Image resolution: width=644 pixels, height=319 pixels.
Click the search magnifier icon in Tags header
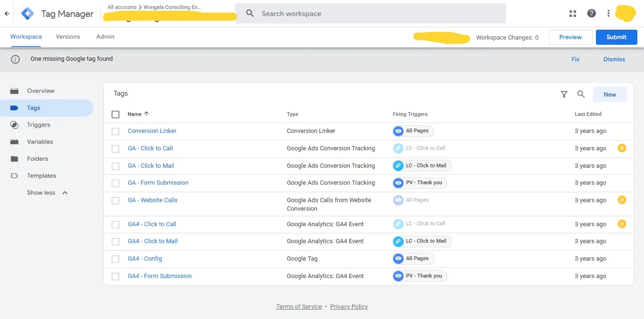pos(581,94)
